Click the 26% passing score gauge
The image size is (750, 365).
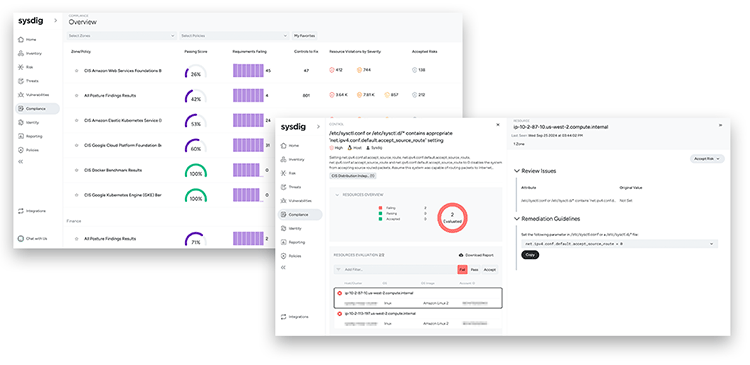tap(196, 72)
